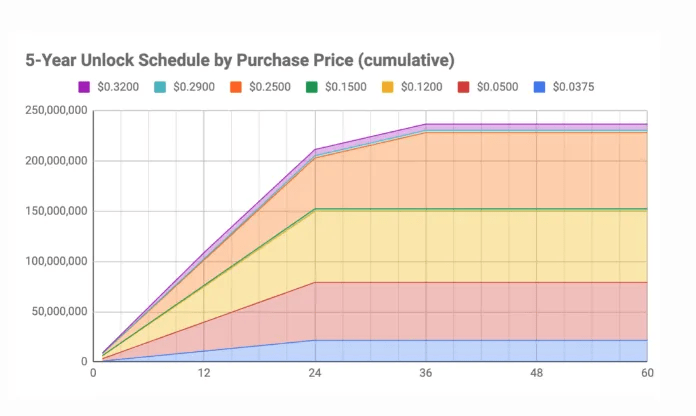Click the red $0.0500 legend swatch
This screenshot has height=416, width=696.
pos(466,87)
